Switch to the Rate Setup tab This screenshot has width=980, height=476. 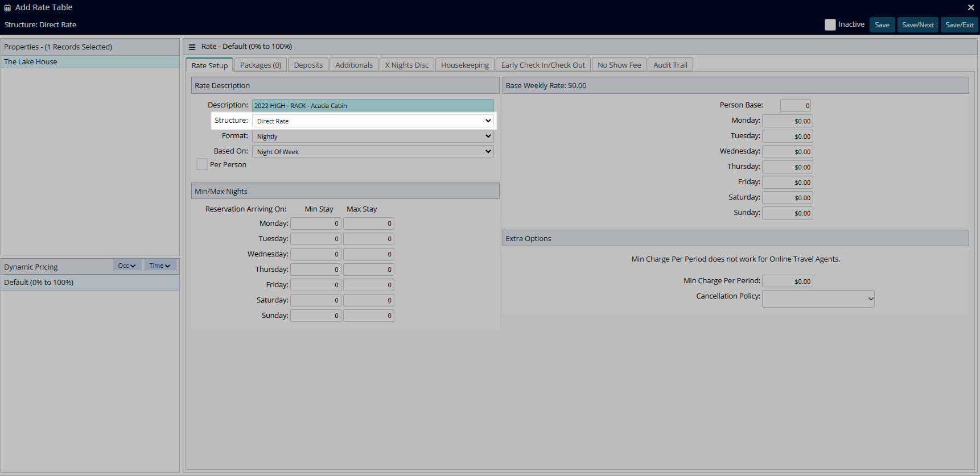click(x=209, y=65)
